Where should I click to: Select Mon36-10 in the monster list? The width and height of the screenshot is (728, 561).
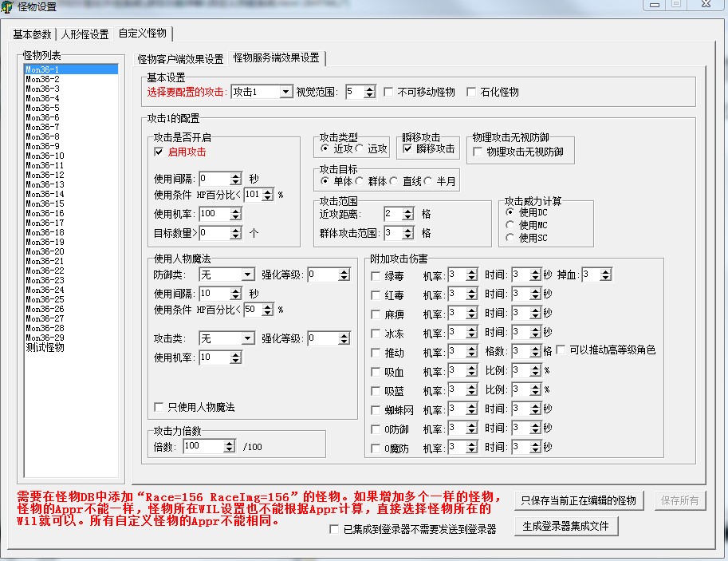pos(45,156)
